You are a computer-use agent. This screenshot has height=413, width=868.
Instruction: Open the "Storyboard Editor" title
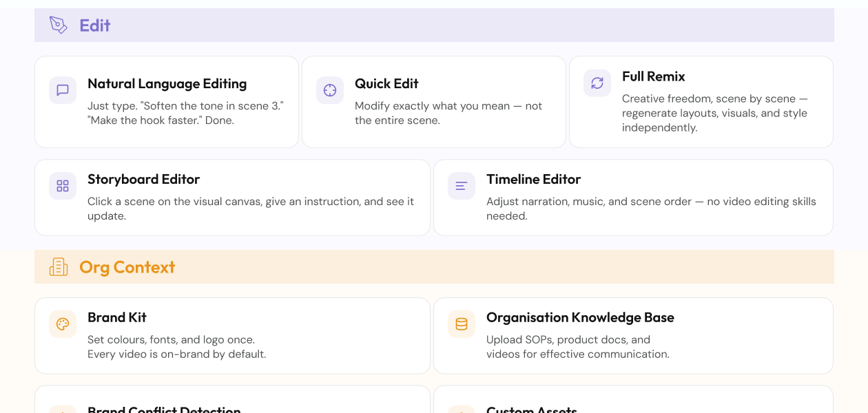click(x=144, y=179)
